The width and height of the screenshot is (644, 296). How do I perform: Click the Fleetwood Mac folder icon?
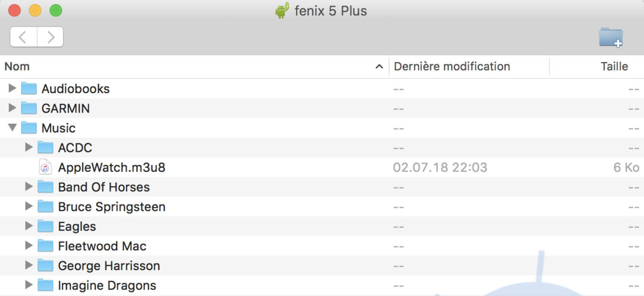[x=45, y=246]
